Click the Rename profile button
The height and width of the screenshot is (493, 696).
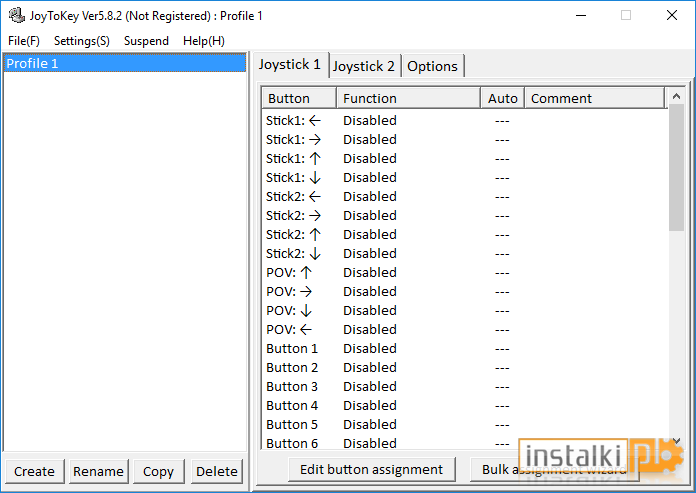pos(98,471)
